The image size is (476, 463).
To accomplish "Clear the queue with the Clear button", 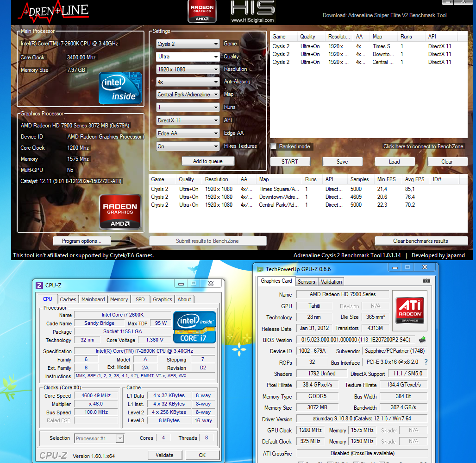I will (x=447, y=162).
